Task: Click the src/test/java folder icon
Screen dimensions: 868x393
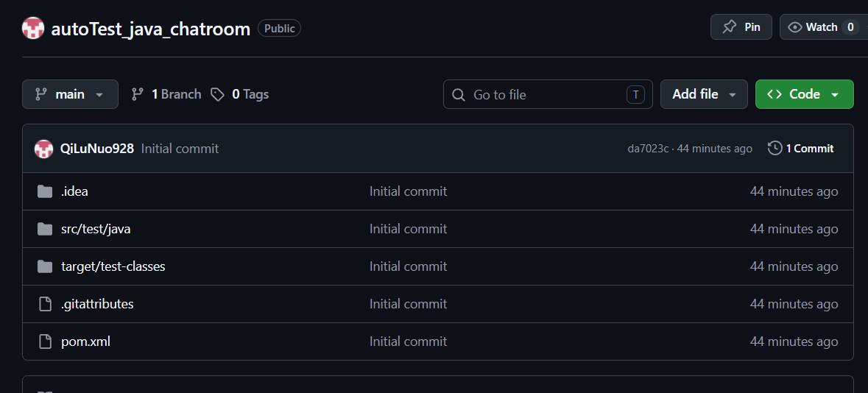Action: (45, 229)
